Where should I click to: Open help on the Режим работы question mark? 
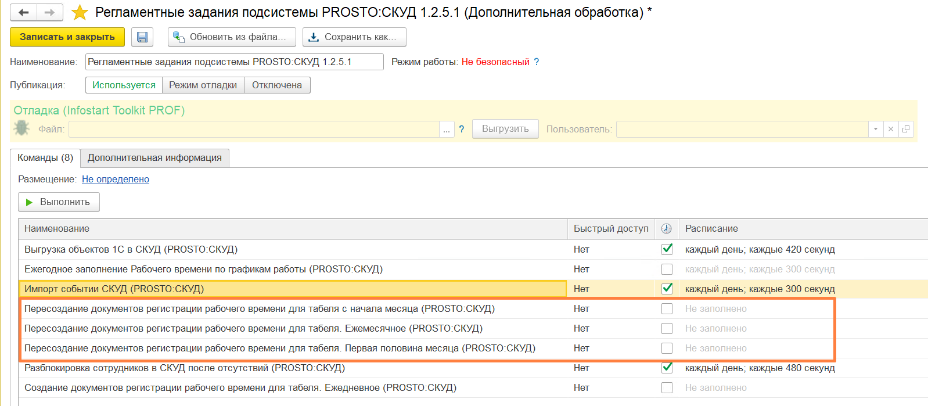(536, 62)
